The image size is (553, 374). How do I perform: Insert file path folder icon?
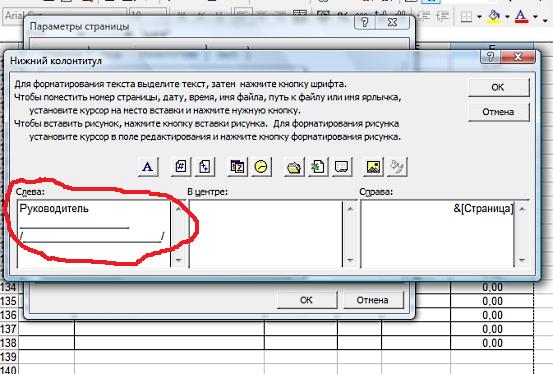(x=294, y=167)
